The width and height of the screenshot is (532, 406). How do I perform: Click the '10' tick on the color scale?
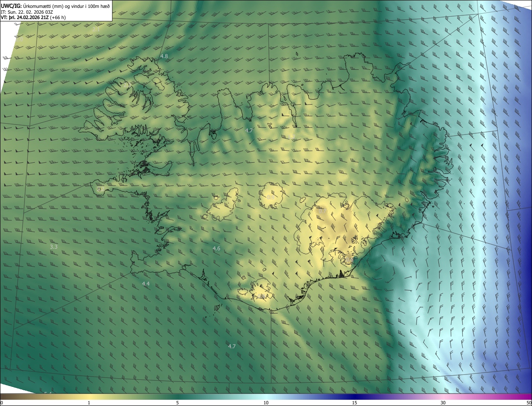[x=266, y=403]
